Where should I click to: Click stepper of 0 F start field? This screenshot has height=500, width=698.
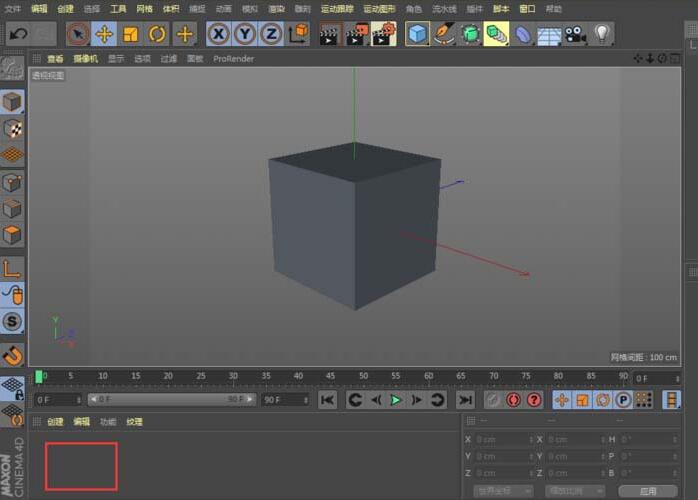79,400
